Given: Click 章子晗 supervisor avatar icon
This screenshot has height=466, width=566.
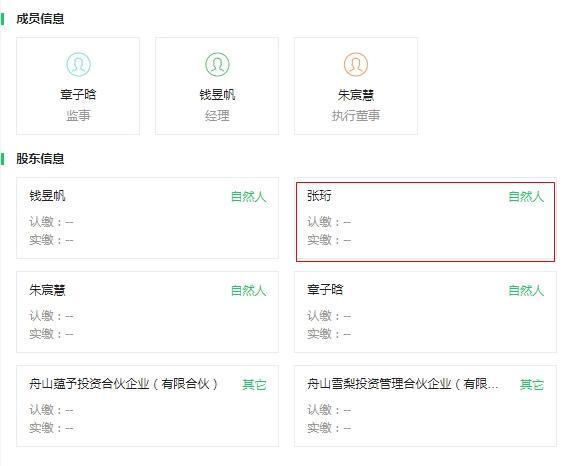Looking at the screenshot, I should [78, 65].
